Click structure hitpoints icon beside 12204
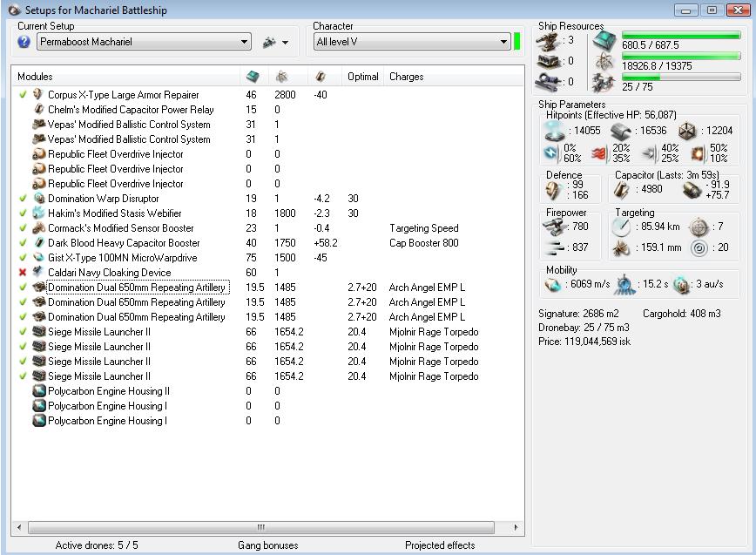The width and height of the screenshot is (756, 555). [687, 131]
